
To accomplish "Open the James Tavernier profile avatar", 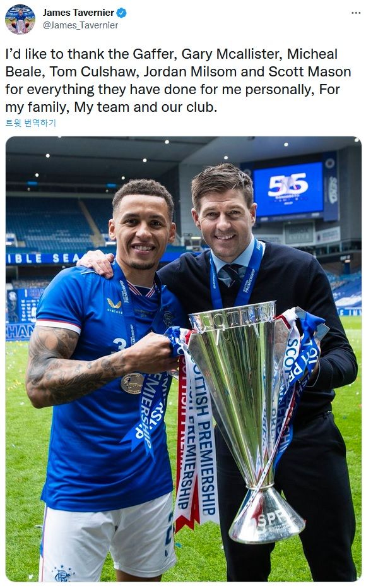I will (20, 19).
